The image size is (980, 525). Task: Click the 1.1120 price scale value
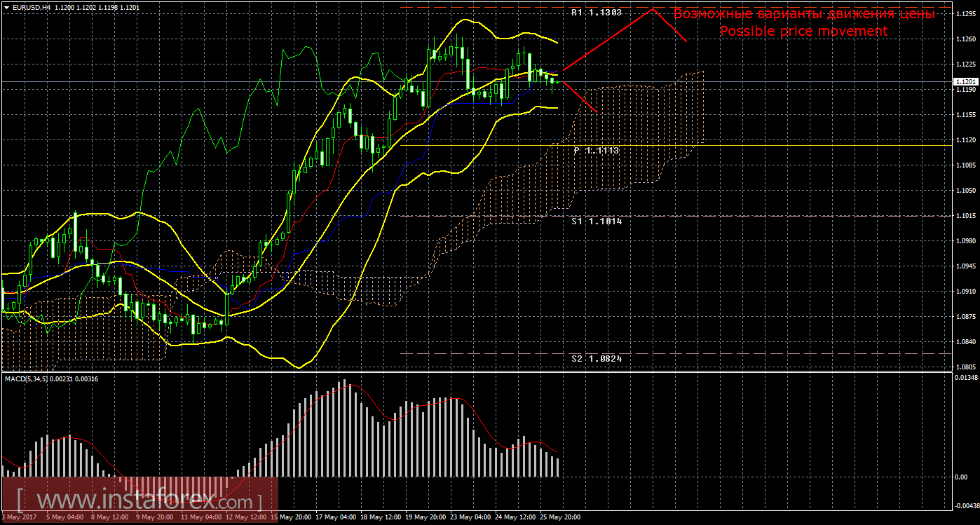click(966, 139)
